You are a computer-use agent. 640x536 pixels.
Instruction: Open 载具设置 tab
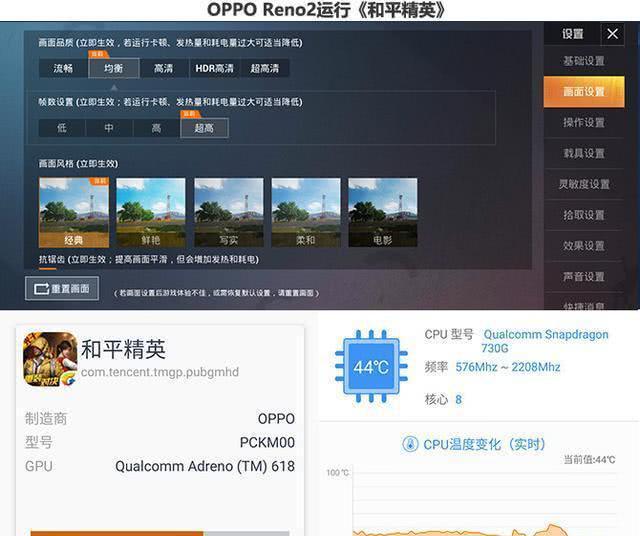tap(584, 153)
